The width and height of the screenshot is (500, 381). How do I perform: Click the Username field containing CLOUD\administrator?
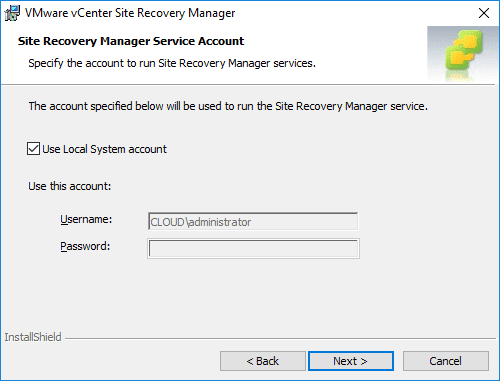pyautogui.click(x=253, y=222)
